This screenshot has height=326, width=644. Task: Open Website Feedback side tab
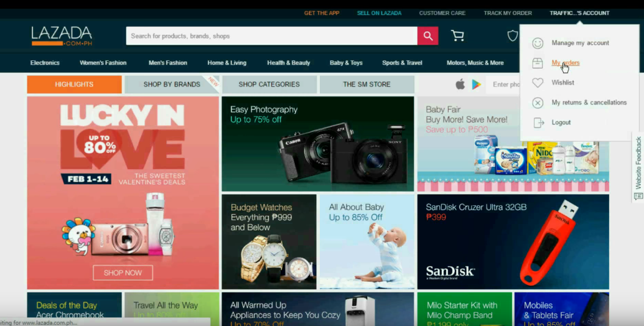(638, 167)
